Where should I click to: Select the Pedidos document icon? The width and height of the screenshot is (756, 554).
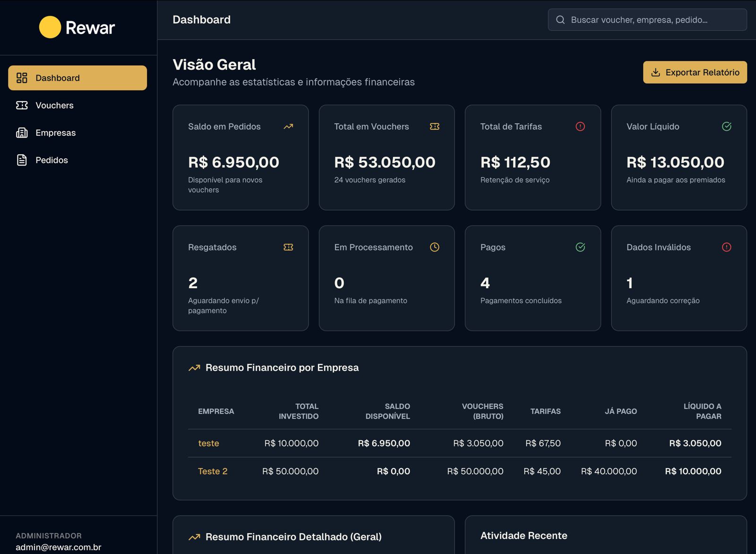tap(22, 160)
